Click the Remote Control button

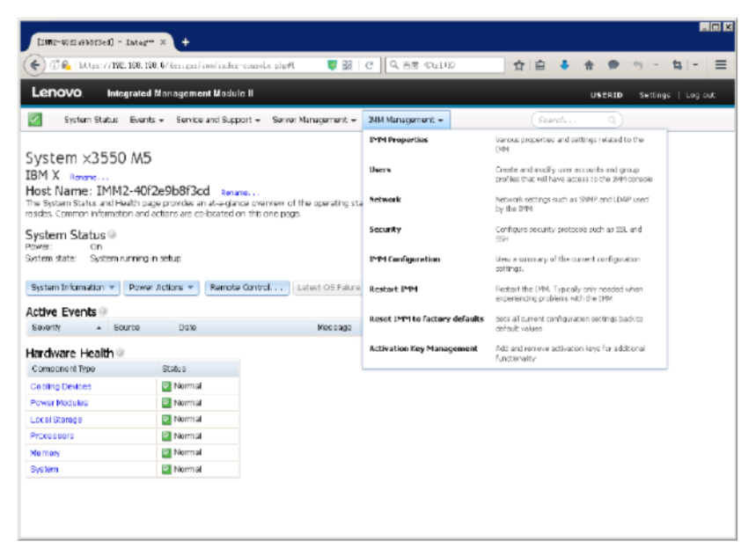[246, 288]
